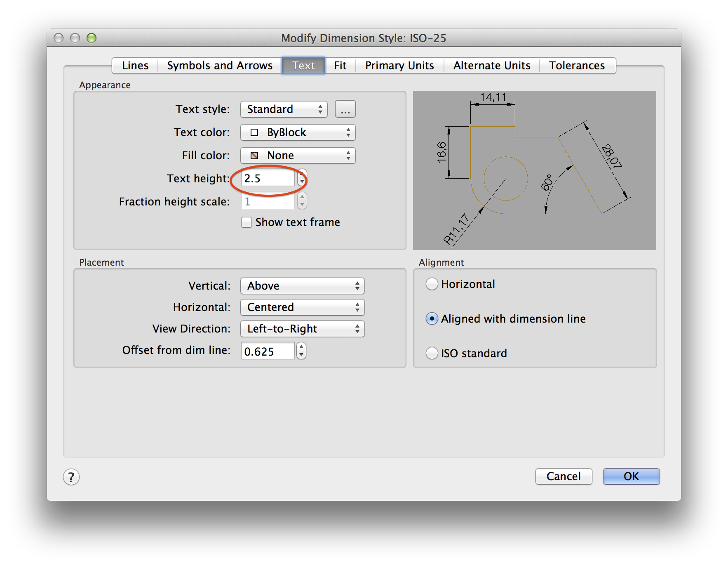This screenshot has height=566, width=728.
Task: Open the View Direction dropdown
Action: pos(302,329)
